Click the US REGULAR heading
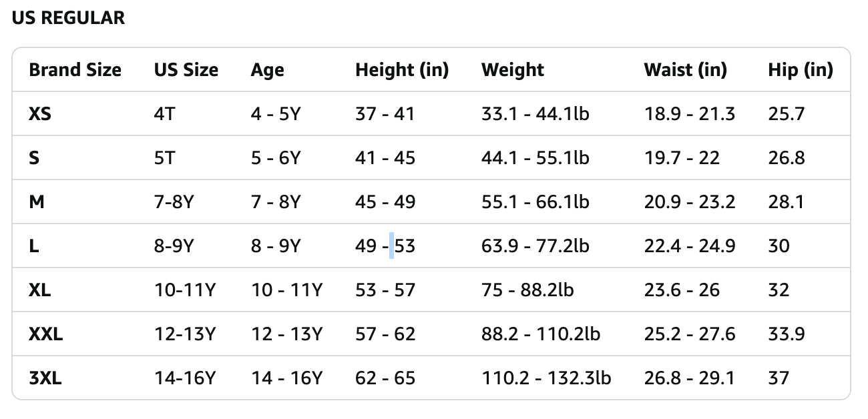 pyautogui.click(x=68, y=18)
